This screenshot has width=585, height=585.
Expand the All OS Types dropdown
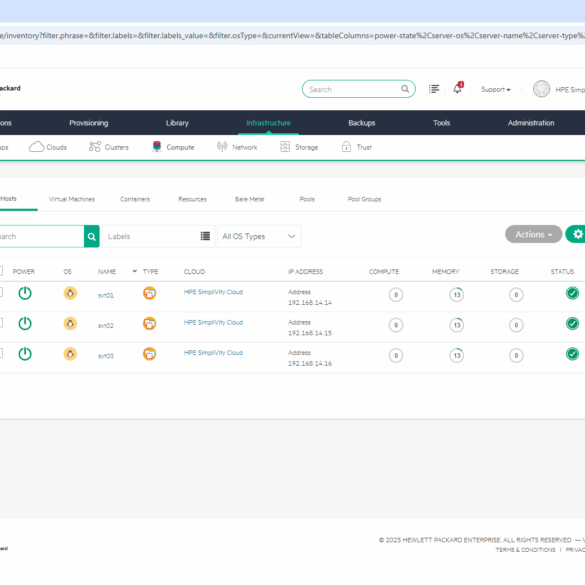(259, 236)
